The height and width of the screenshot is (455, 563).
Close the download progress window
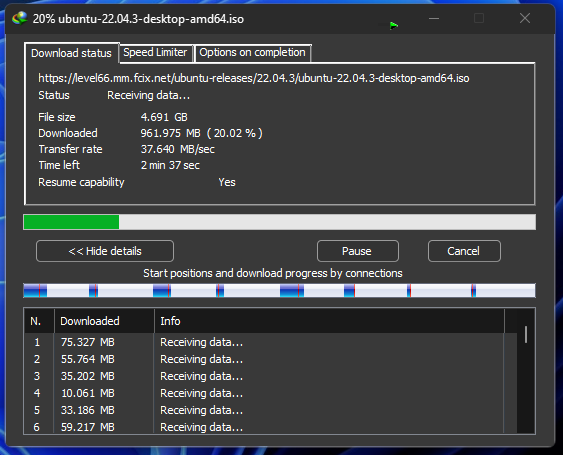click(525, 18)
